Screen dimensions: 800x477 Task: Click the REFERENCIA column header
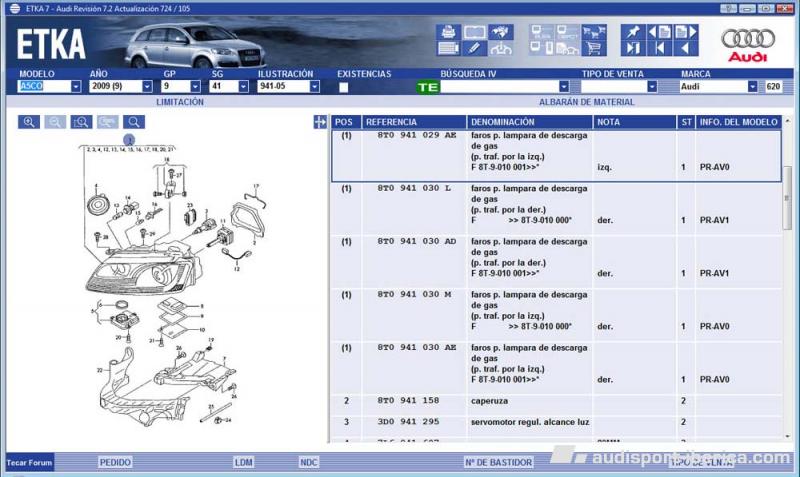coord(414,122)
